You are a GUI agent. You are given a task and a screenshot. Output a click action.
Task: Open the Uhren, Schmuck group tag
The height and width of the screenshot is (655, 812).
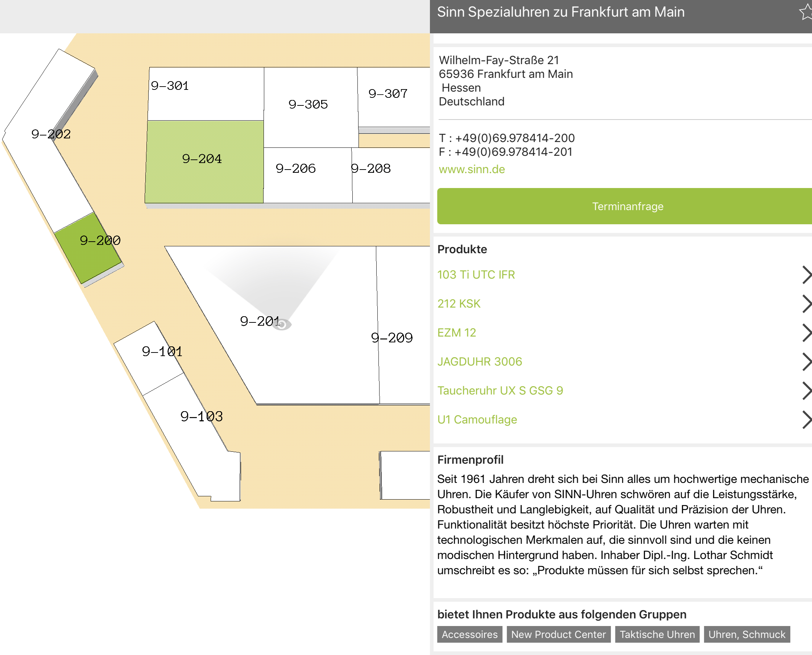[x=746, y=634]
